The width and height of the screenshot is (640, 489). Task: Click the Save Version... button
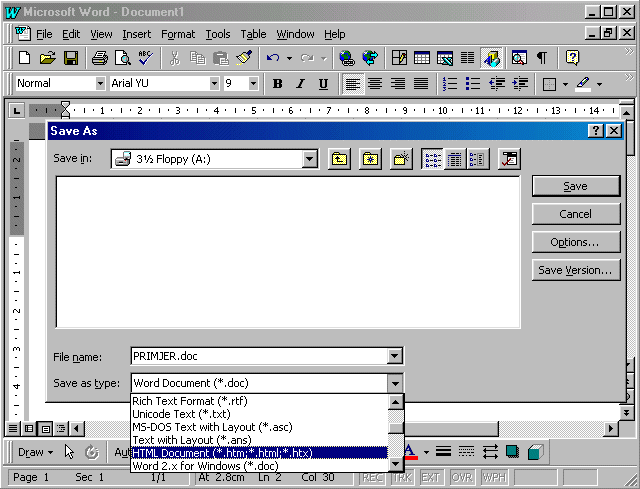click(576, 270)
